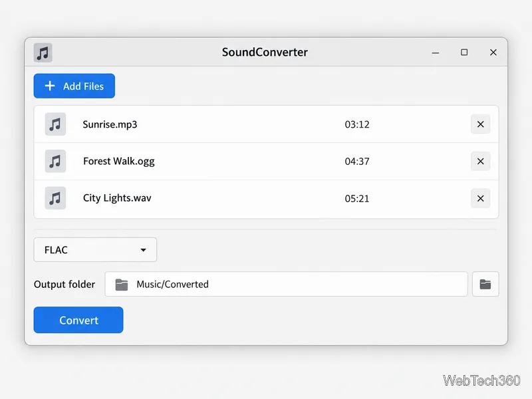Select the Forest Walk.ogg file name

(x=119, y=161)
